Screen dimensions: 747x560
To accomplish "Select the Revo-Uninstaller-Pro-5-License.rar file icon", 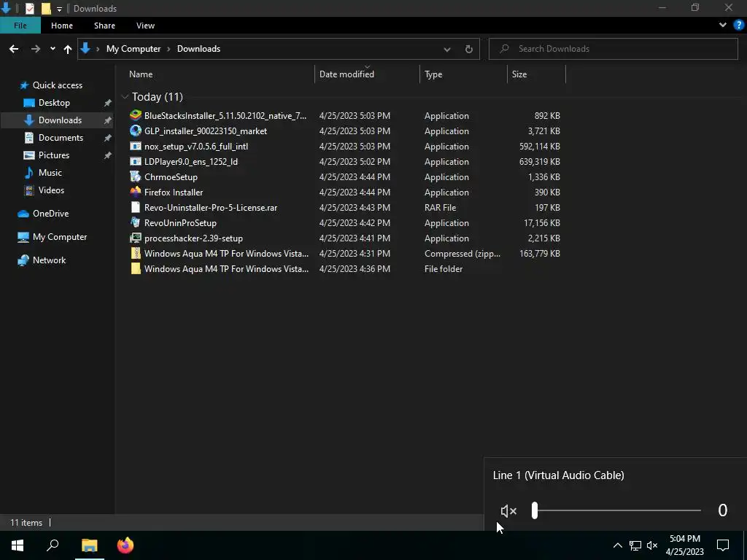I will [136, 207].
